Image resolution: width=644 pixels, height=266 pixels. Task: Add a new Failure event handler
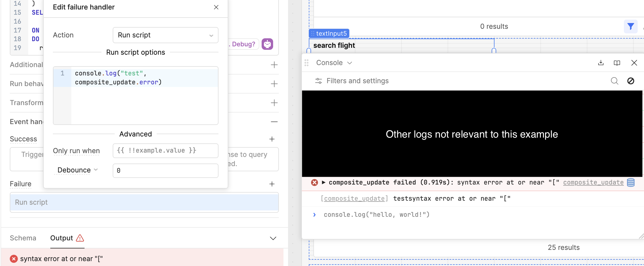coord(272,184)
